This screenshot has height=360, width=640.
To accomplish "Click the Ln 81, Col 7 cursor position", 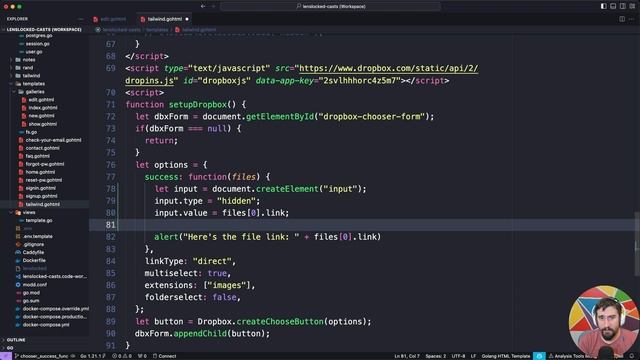I will pyautogui.click(x=407, y=356).
